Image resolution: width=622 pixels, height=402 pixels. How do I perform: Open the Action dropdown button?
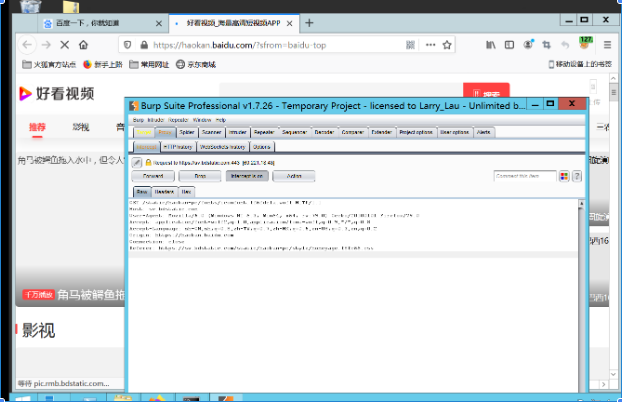(294, 176)
